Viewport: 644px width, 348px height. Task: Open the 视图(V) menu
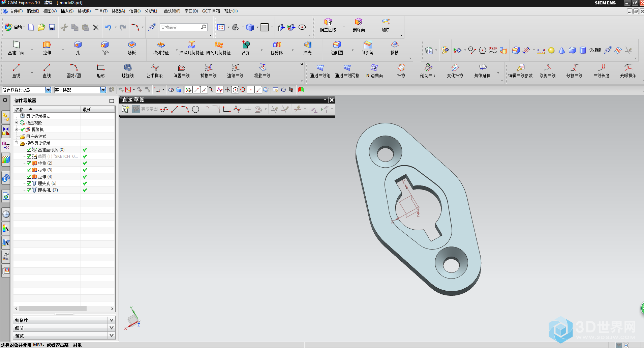click(x=50, y=11)
